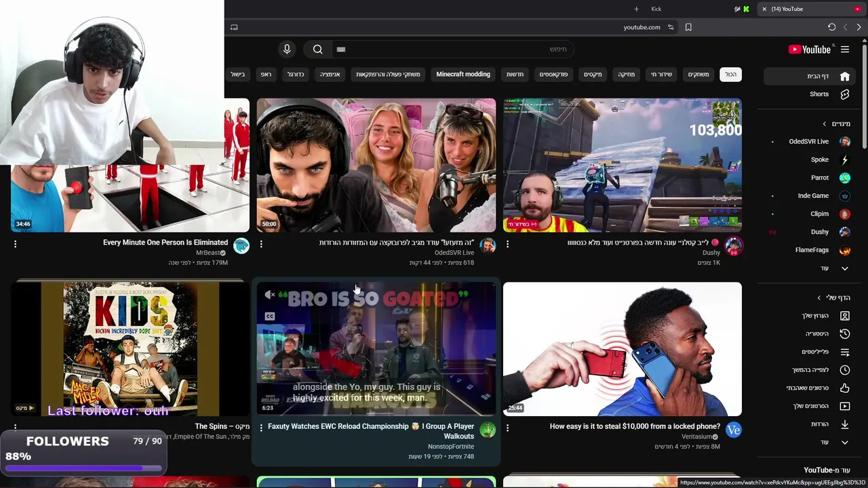Bookmark this page using the bookmark icon
The height and width of the screenshot is (488, 868).
tap(688, 27)
